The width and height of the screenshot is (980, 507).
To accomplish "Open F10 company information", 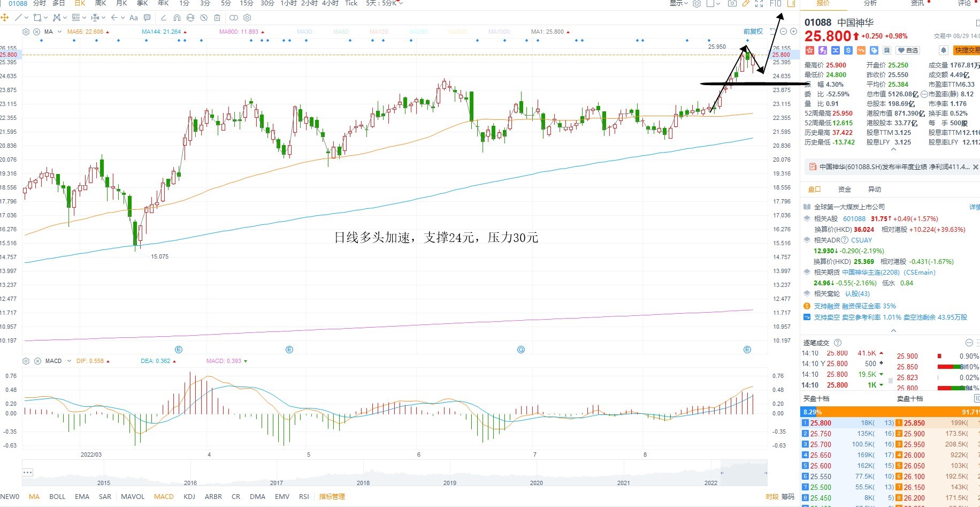I will point(776,3).
